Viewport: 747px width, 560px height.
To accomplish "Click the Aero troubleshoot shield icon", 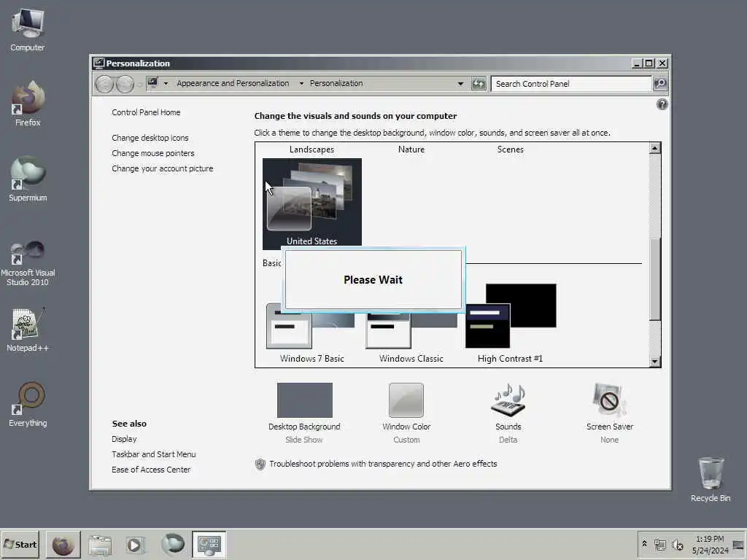I will pos(260,464).
